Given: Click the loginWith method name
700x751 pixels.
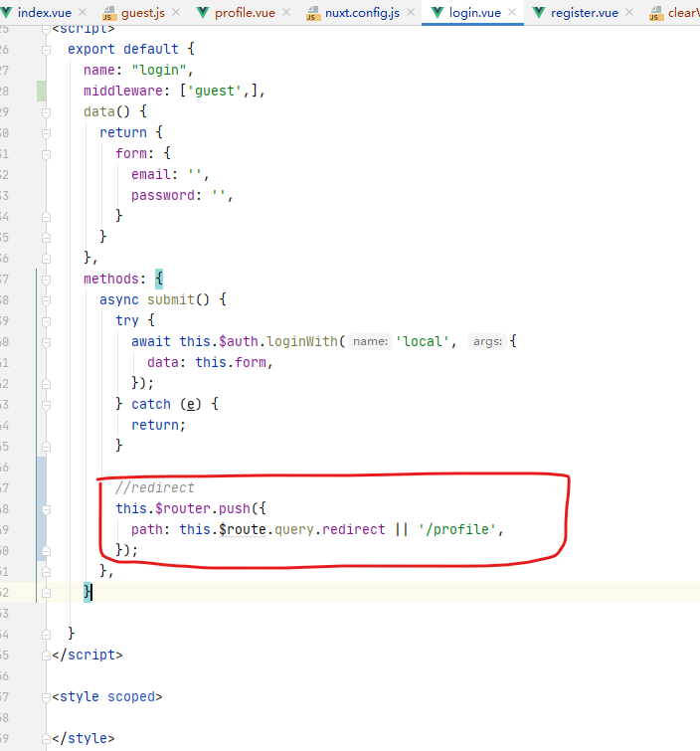Looking at the screenshot, I should click(302, 341).
